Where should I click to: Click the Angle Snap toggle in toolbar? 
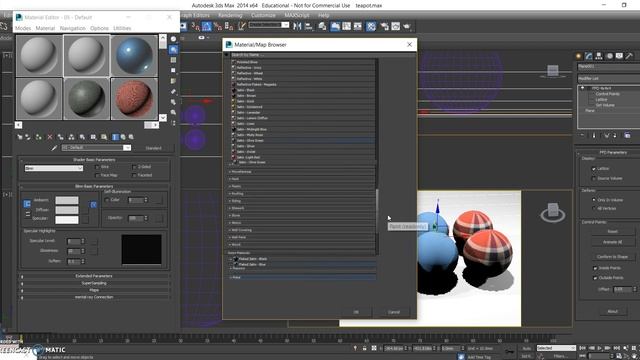[x=207, y=27]
